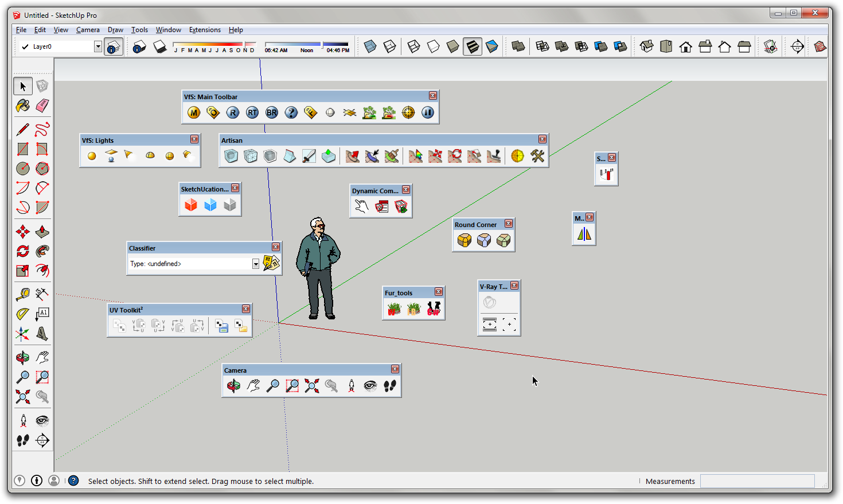Start V-Ray Batch Render BR
843x504 pixels.
272,112
